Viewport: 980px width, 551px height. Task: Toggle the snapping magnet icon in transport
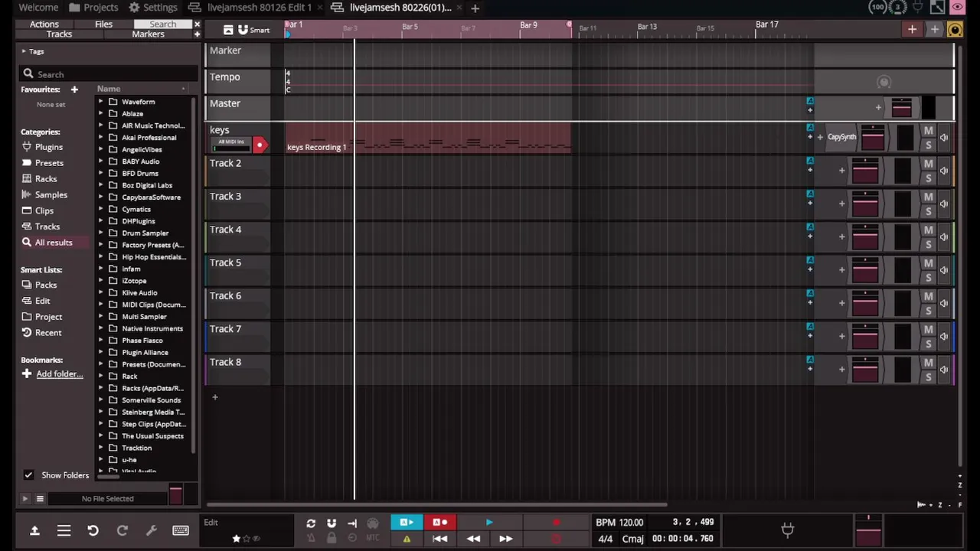(332, 523)
